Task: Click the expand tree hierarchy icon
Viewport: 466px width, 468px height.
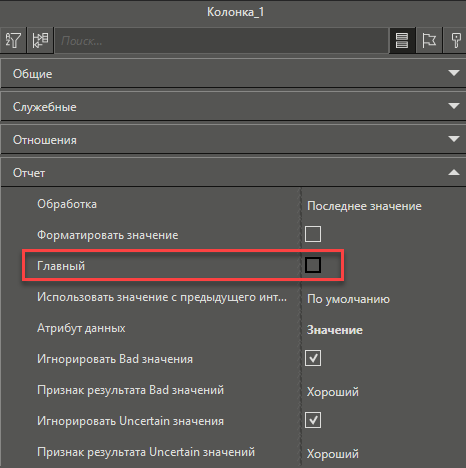Action: (x=40, y=41)
